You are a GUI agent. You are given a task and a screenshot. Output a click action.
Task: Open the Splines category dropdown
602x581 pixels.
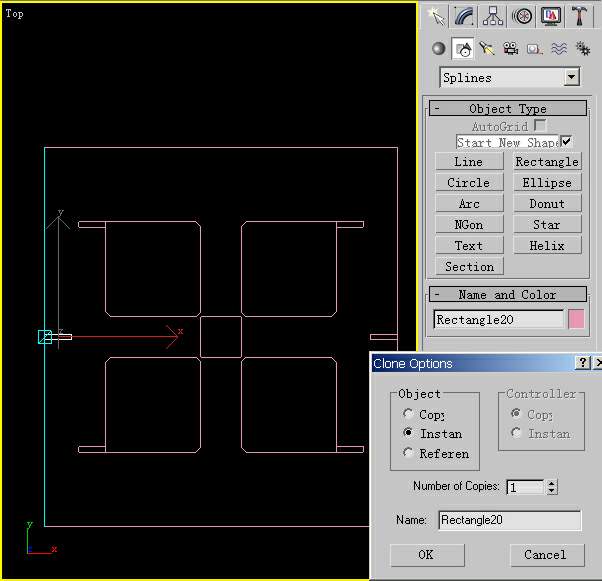pos(572,77)
